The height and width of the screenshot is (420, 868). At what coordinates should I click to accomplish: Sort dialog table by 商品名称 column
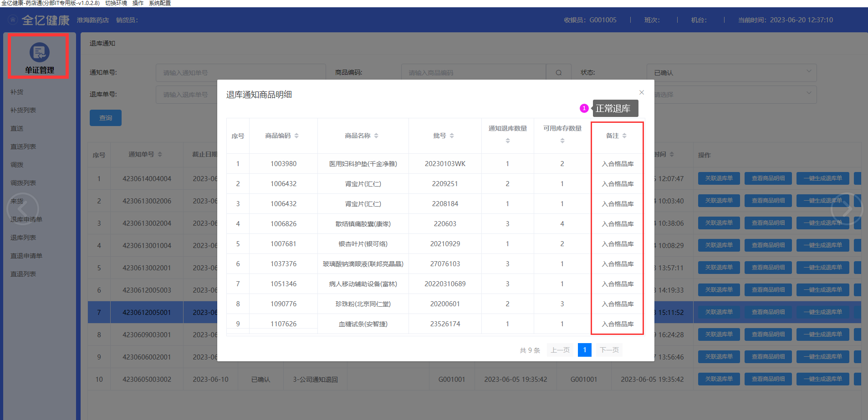coord(376,136)
